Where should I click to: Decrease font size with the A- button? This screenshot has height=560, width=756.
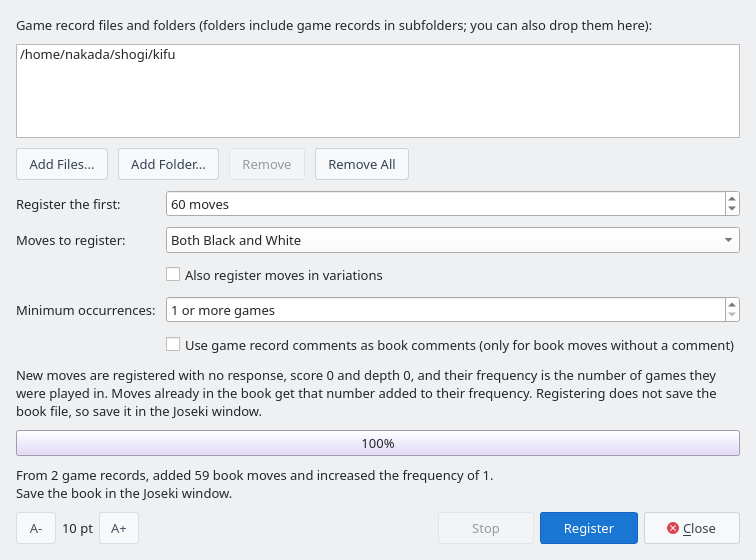[36, 528]
